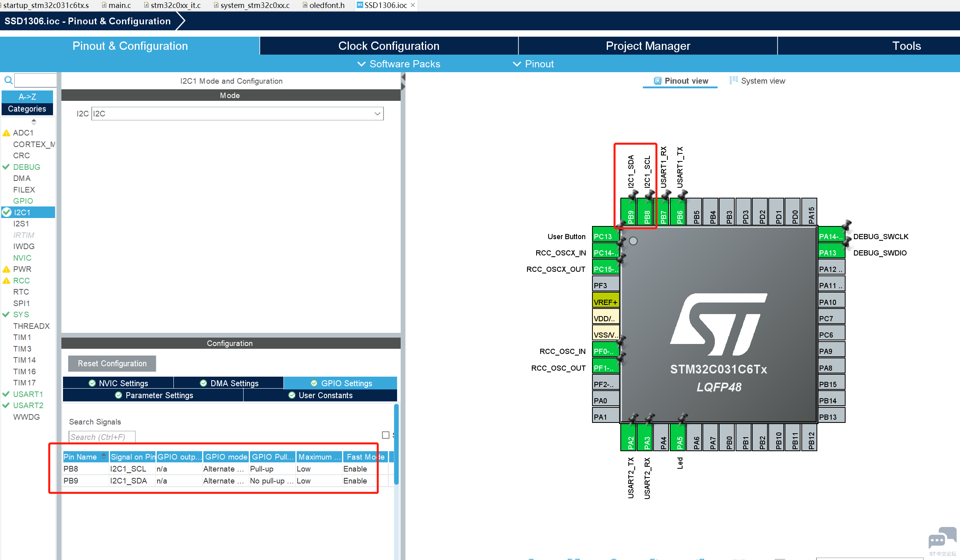Click the ST community chat bubble icon
The image size is (960, 560).
942,538
